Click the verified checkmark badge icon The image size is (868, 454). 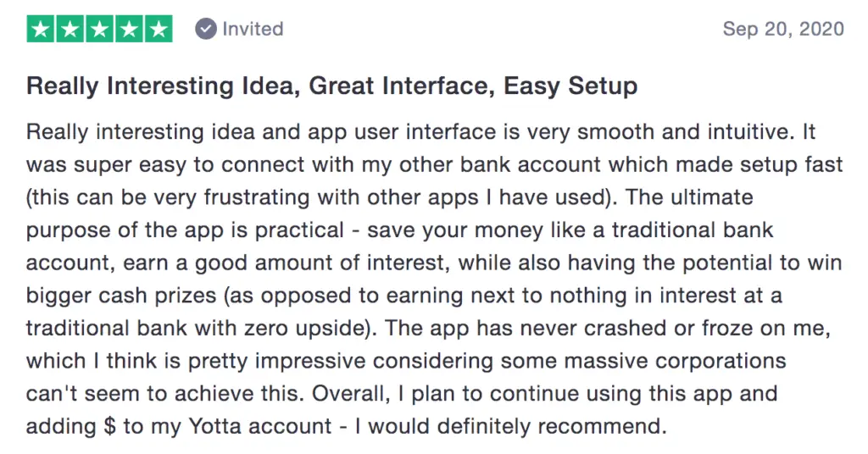click(205, 29)
